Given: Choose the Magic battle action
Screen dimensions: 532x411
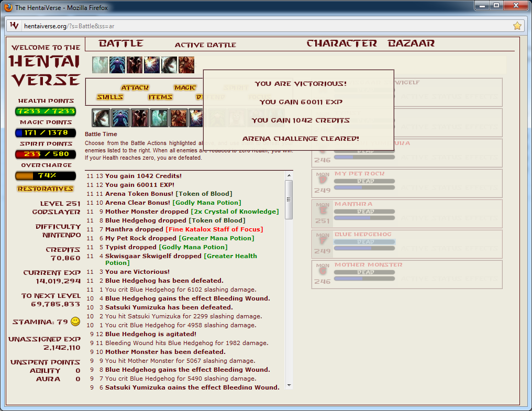Looking at the screenshot, I should (185, 87).
